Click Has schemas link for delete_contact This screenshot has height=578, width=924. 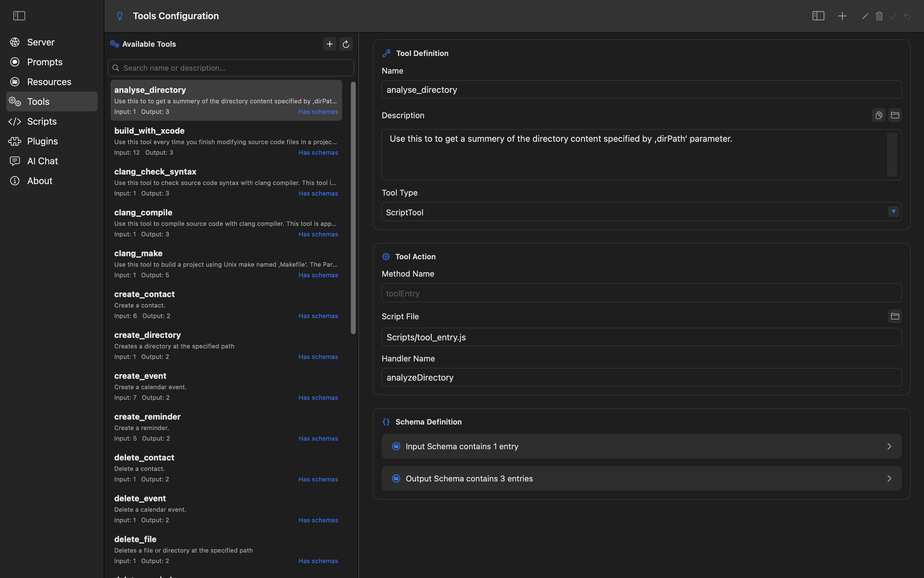click(318, 479)
